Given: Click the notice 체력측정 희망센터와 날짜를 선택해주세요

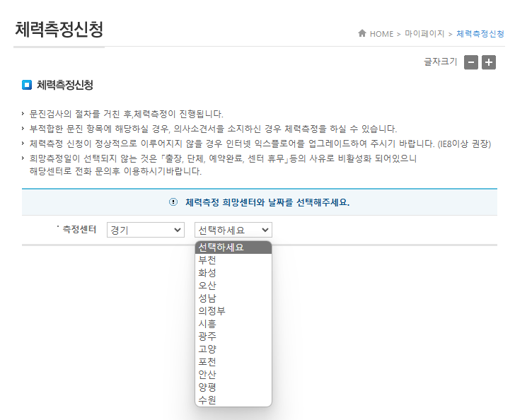Looking at the screenshot, I should [267, 202].
